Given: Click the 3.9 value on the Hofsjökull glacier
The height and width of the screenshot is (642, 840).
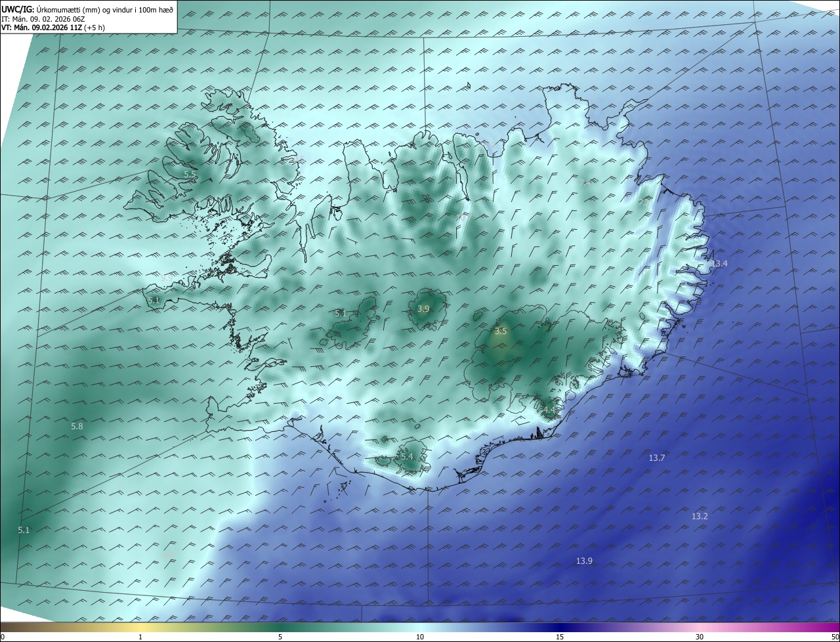Looking at the screenshot, I should tap(423, 309).
